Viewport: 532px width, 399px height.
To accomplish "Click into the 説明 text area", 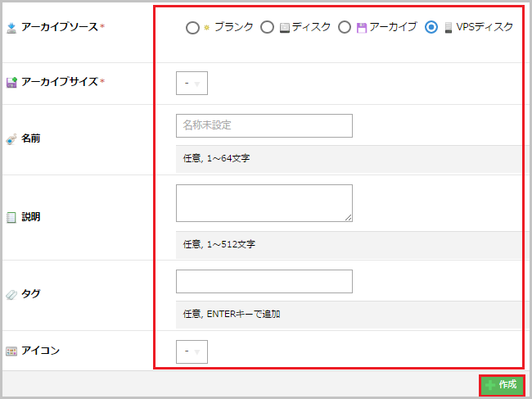I will (262, 202).
